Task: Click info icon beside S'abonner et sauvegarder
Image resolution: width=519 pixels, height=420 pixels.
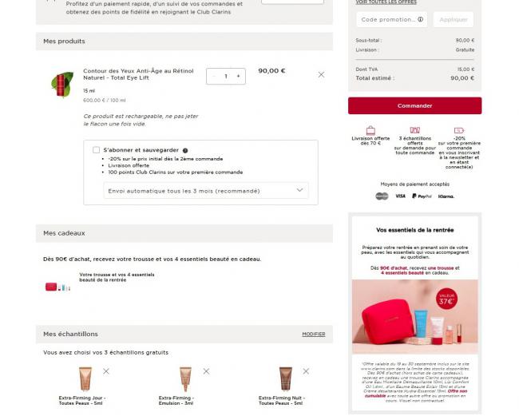Action: [x=185, y=151]
